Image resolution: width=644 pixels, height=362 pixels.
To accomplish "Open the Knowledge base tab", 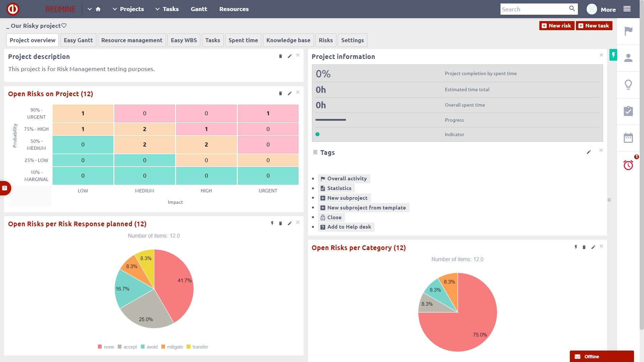I will point(288,40).
